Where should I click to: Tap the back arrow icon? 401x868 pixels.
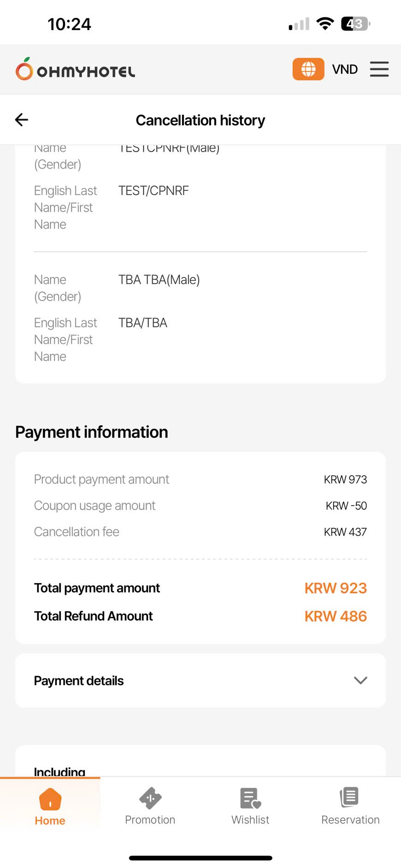pos(22,120)
